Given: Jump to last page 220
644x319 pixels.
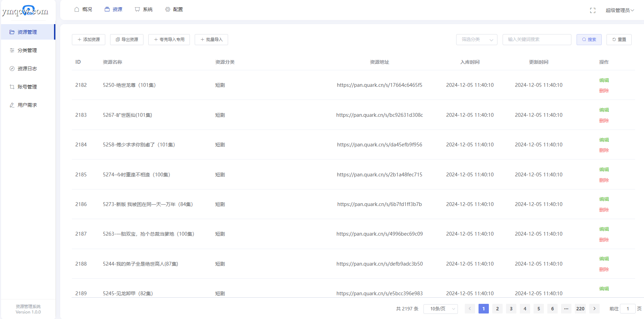Looking at the screenshot, I should [x=580, y=309].
